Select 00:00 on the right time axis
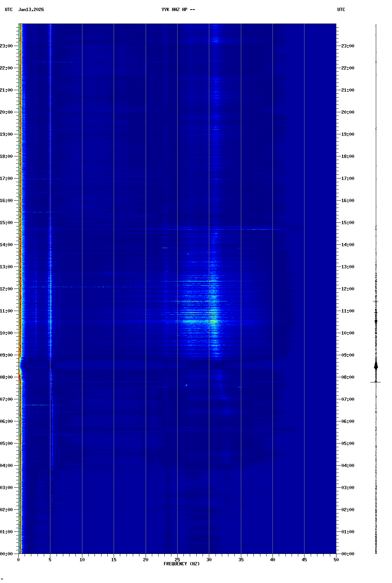392x583 pixels. pyautogui.click(x=348, y=554)
